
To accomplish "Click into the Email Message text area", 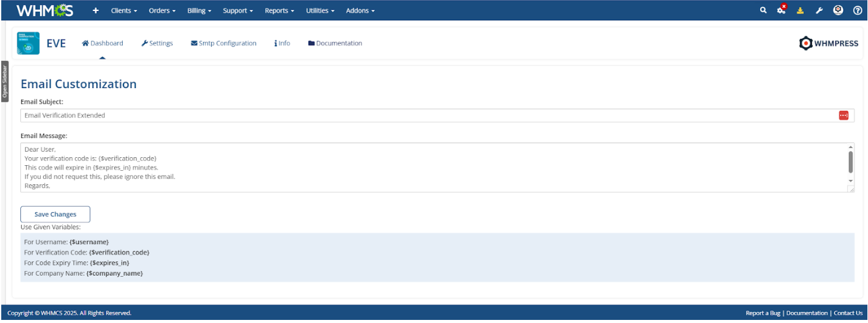I will 432,168.
